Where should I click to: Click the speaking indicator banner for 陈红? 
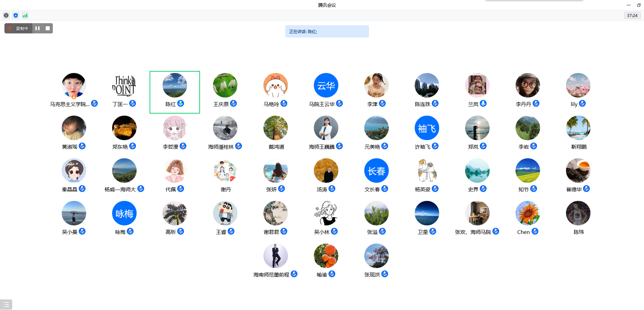pyautogui.click(x=327, y=31)
